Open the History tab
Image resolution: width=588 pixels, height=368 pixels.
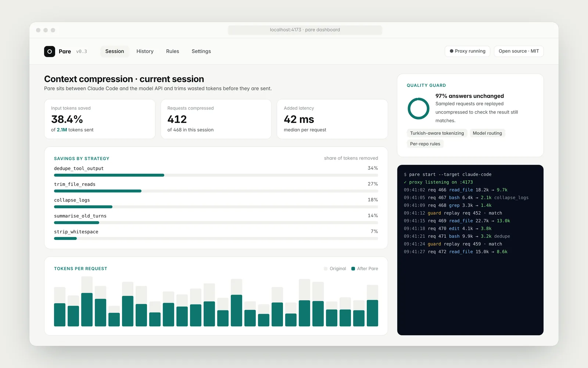(x=145, y=52)
